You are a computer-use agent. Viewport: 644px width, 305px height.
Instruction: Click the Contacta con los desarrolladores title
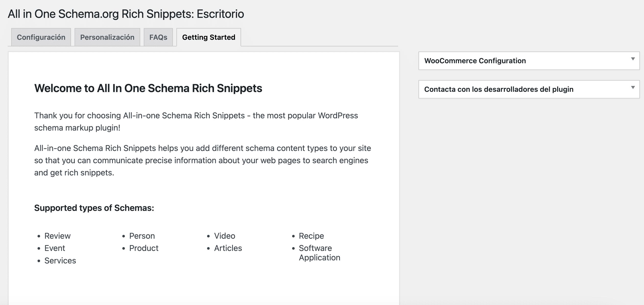pos(499,89)
